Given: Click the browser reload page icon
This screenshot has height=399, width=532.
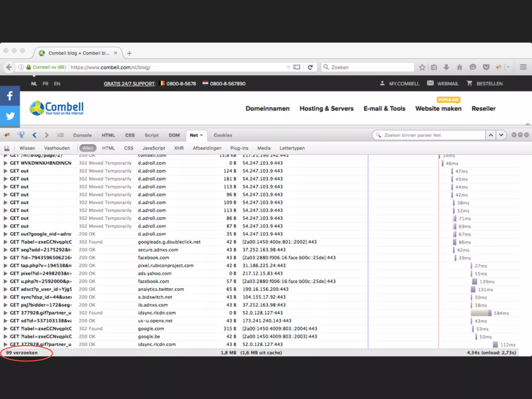Looking at the screenshot, I should click(310, 67).
